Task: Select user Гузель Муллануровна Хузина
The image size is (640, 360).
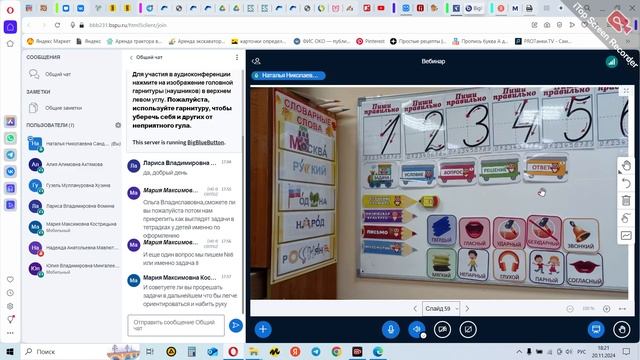Action: (x=73, y=185)
